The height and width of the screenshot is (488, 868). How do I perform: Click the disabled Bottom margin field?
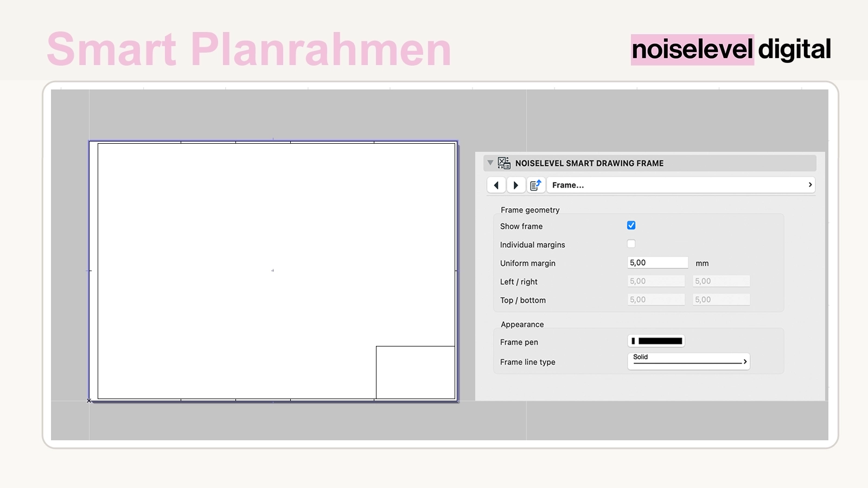[721, 299]
